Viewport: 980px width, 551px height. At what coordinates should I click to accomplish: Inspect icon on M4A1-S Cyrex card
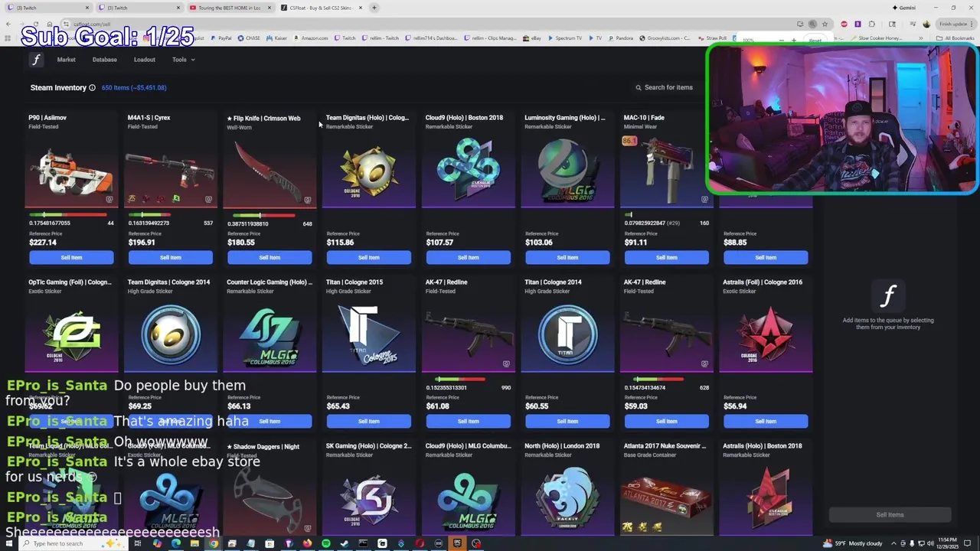pyautogui.click(x=208, y=200)
